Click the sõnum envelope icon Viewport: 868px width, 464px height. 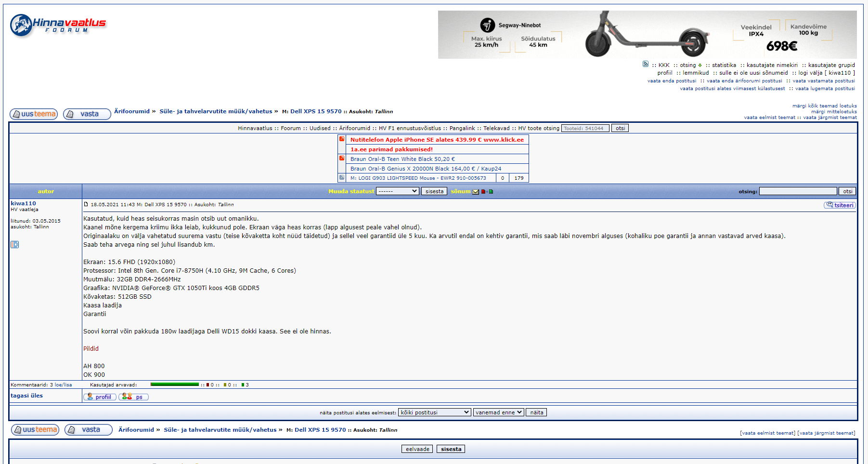pos(476,192)
